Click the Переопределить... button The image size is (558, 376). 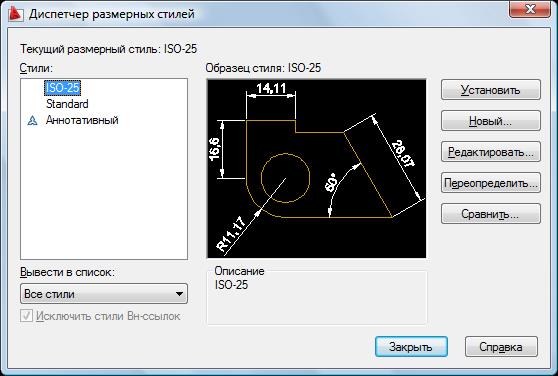tap(491, 183)
